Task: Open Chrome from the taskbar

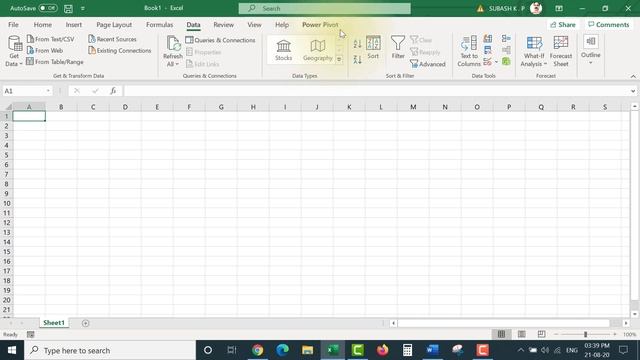Action: pyautogui.click(x=258, y=350)
